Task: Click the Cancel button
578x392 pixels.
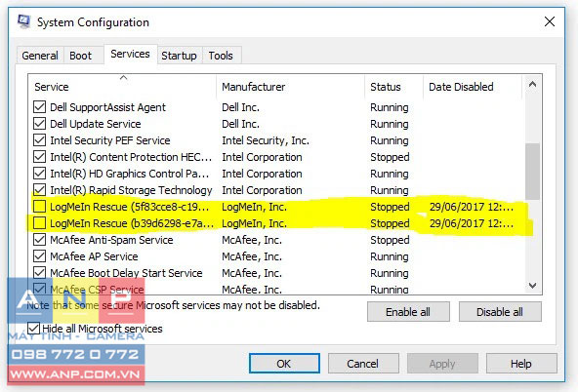Action: [x=363, y=364]
